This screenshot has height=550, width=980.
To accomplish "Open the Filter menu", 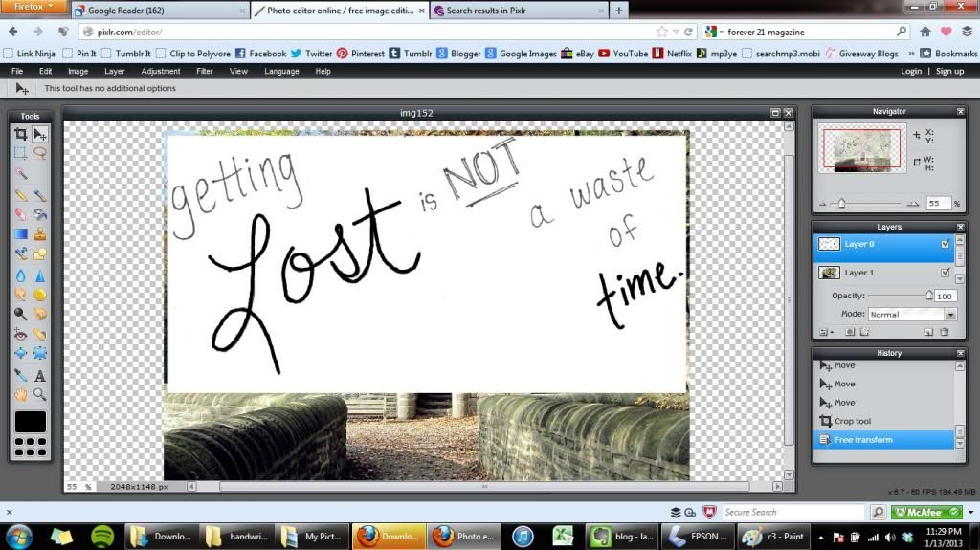I will 205,71.
